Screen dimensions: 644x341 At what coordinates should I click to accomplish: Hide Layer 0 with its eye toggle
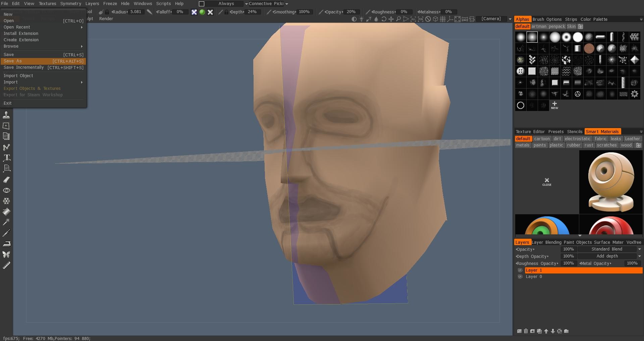pos(521,277)
